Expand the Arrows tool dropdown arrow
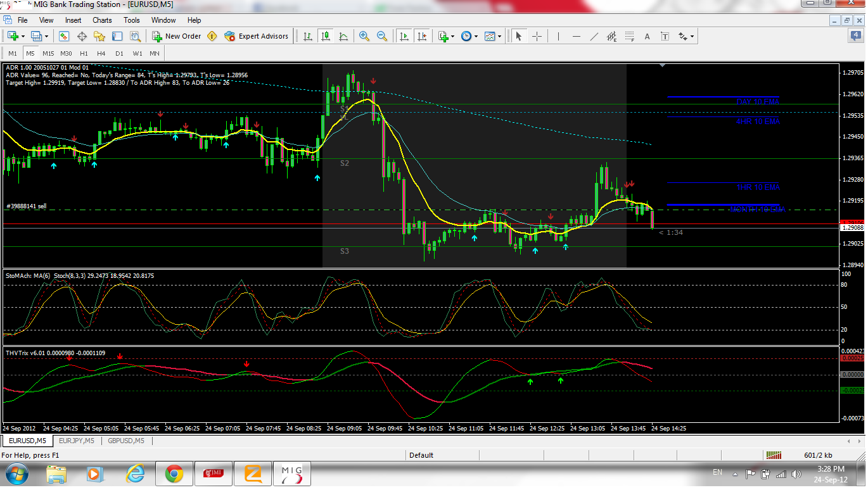The height and width of the screenshot is (490, 868). tap(692, 36)
